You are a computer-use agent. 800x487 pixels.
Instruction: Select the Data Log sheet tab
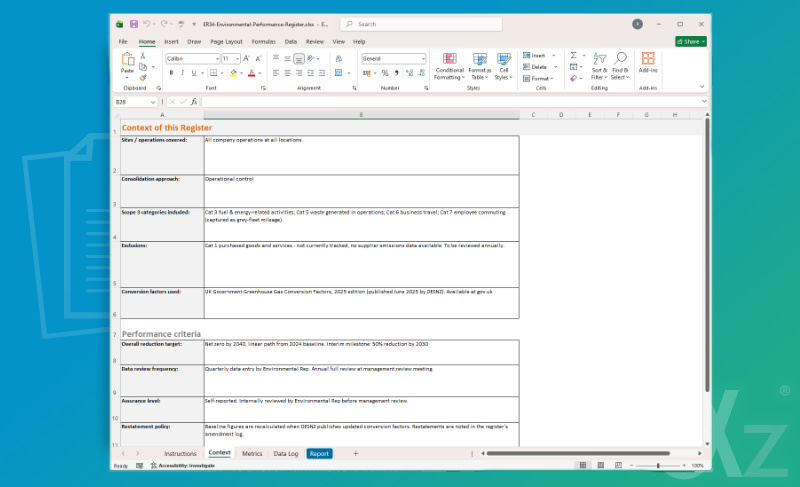[x=286, y=453]
